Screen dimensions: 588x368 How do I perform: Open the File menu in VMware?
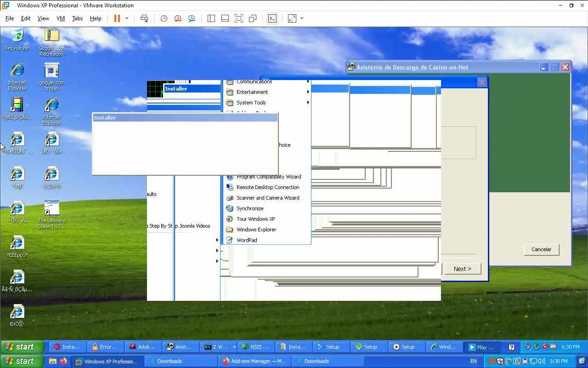(10, 18)
